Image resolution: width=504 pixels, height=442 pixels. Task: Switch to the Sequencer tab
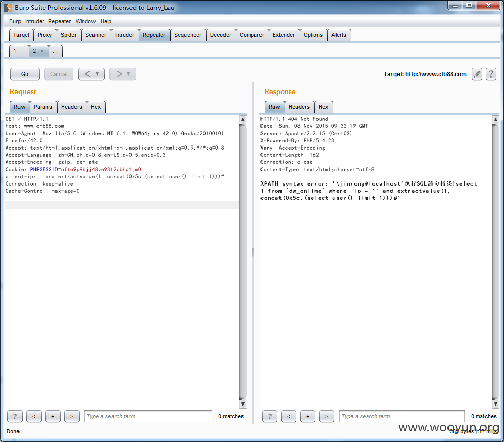188,35
